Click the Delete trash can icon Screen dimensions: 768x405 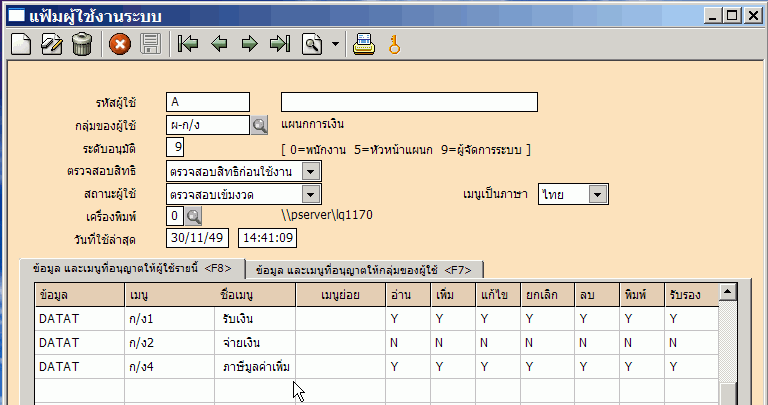[x=82, y=44]
